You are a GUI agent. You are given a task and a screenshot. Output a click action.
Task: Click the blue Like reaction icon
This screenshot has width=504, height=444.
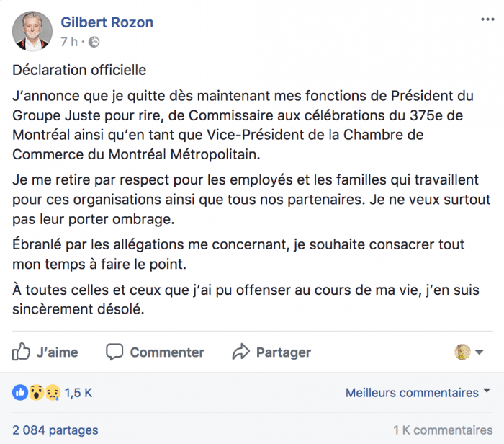(x=19, y=393)
